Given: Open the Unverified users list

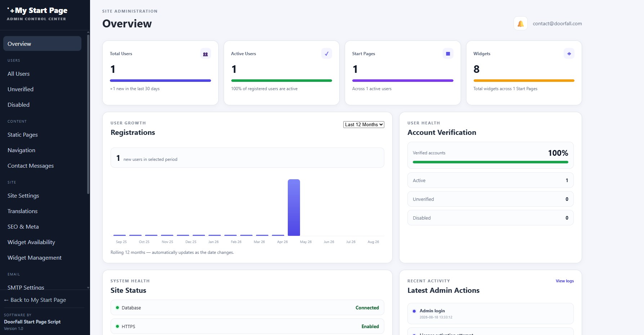Looking at the screenshot, I should 42,89.
